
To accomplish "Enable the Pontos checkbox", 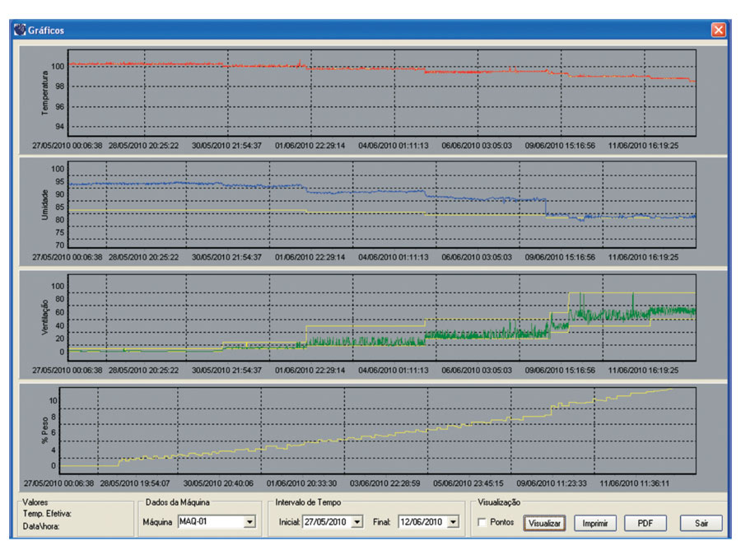I will coord(482,522).
